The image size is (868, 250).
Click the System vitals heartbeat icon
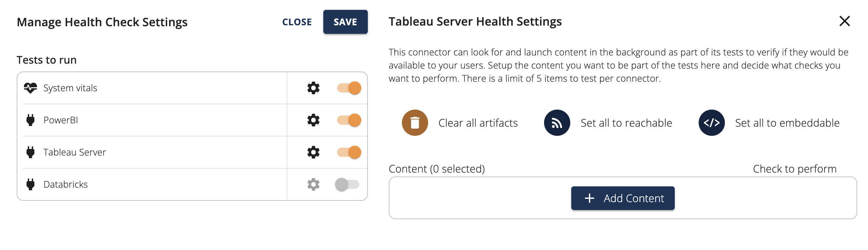tap(30, 88)
